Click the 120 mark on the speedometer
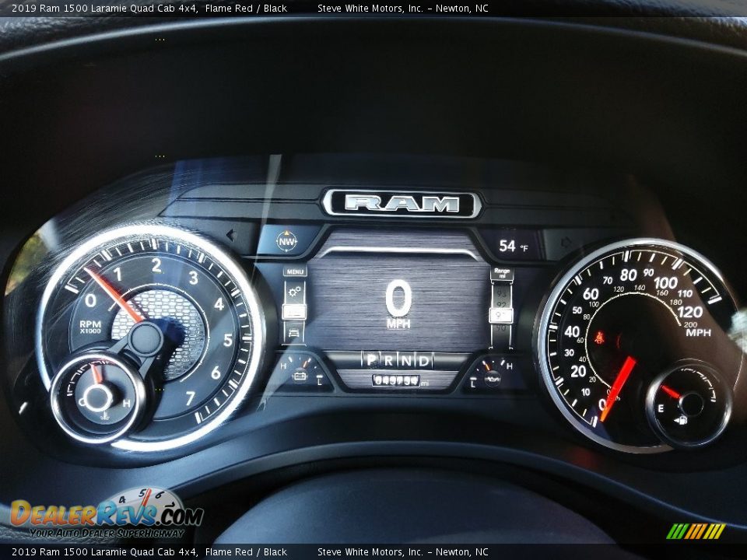The image size is (747, 560). click(x=689, y=312)
